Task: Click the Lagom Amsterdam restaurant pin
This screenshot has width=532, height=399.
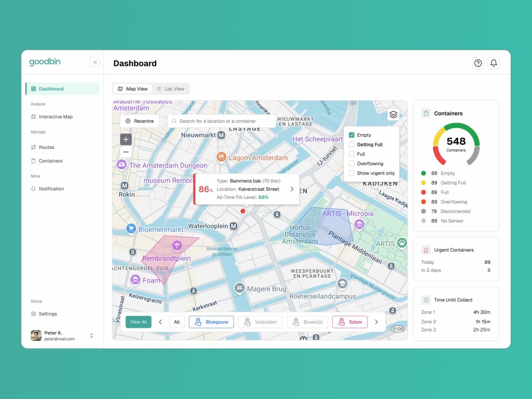Action: (x=221, y=157)
